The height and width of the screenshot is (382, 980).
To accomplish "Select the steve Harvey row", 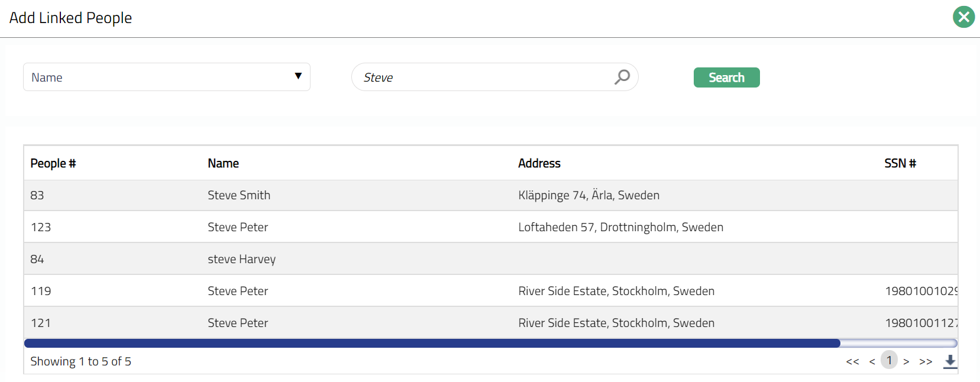I will pos(241,259).
